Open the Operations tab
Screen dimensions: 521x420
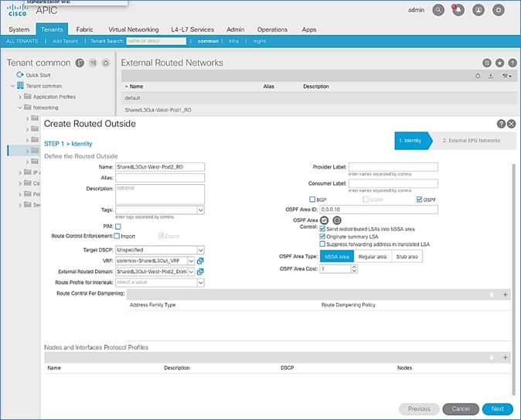tap(272, 29)
